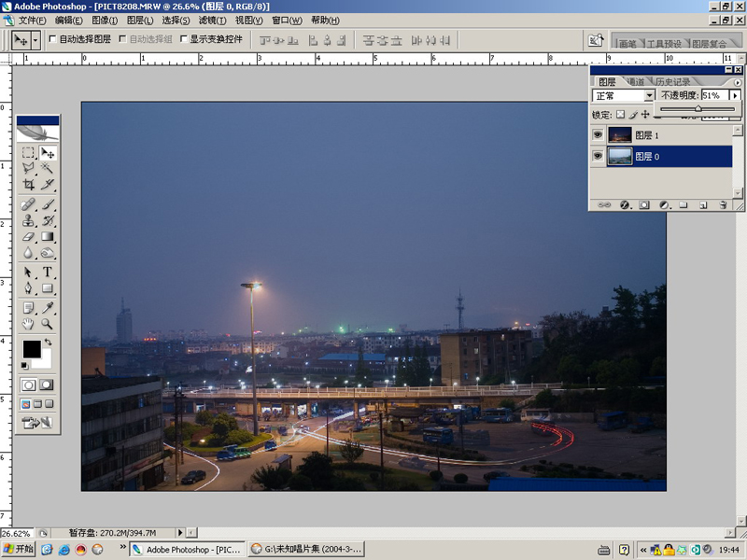Click the black foreground color swatch
The width and height of the screenshot is (747, 560).
point(32,348)
